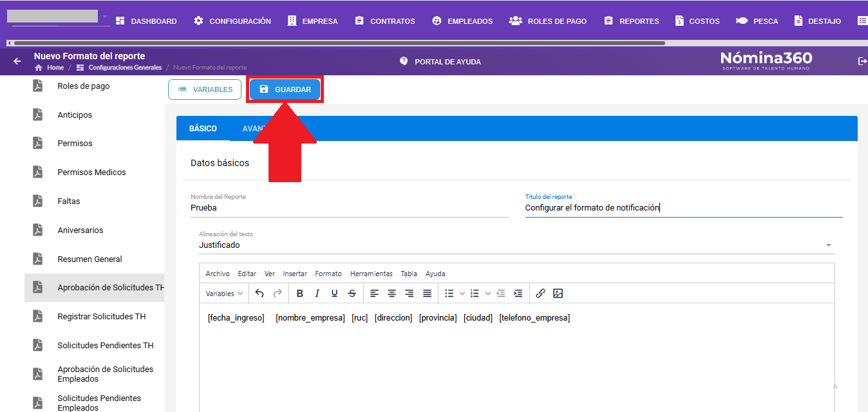The height and width of the screenshot is (412, 868).
Task: Toggle underline formatting
Action: click(x=334, y=294)
